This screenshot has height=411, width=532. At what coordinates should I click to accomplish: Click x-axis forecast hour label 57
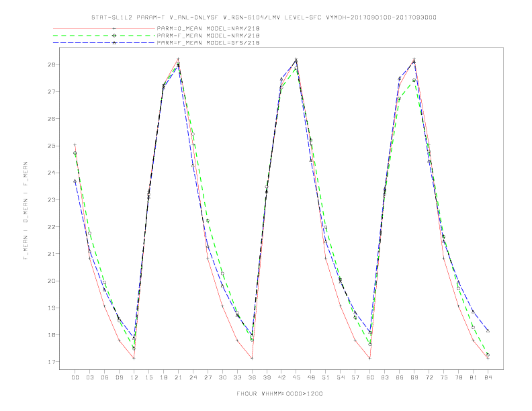coord(355,377)
